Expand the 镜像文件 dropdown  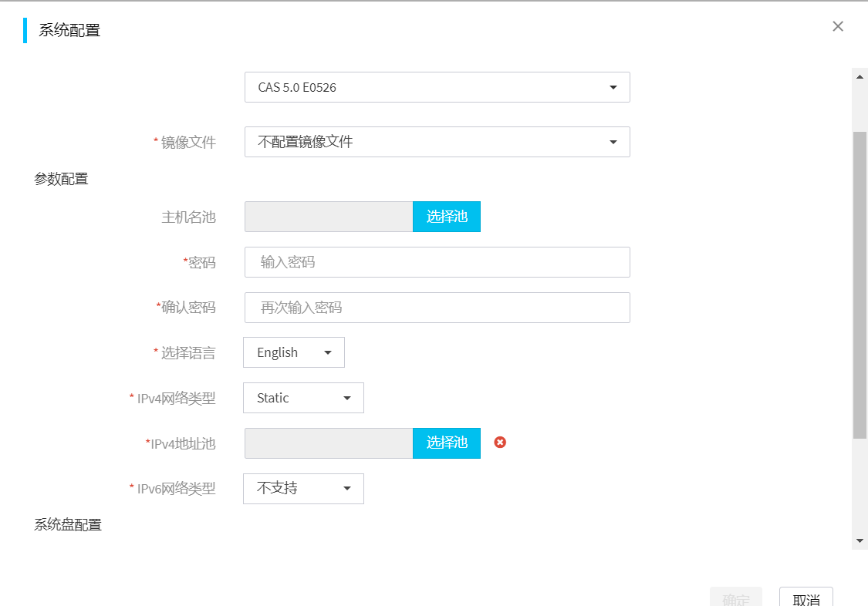(437, 142)
